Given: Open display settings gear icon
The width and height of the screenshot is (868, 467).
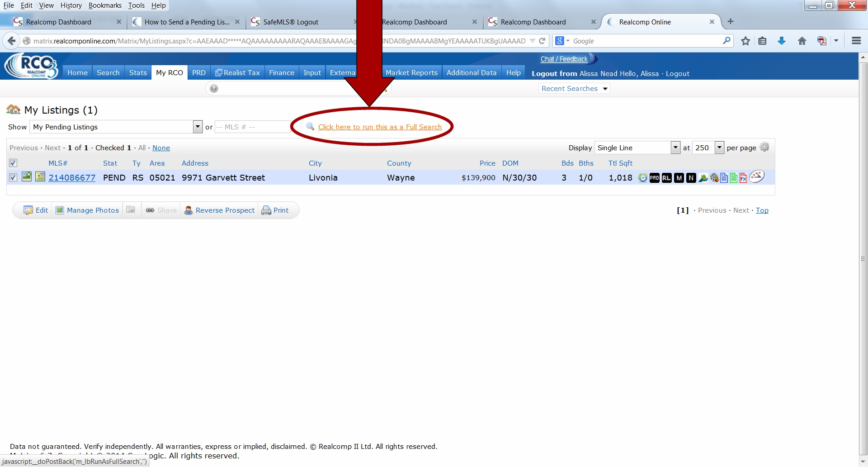Looking at the screenshot, I should 764,147.
